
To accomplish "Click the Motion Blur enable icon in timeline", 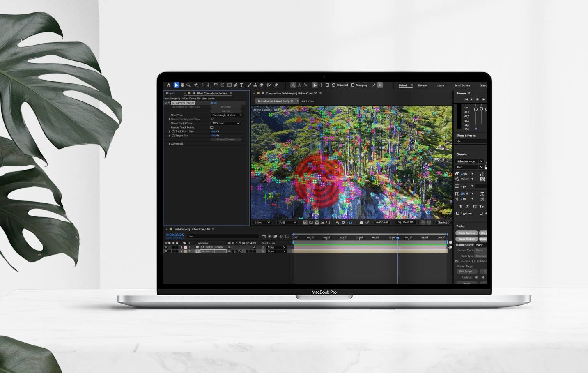I will tap(281, 236).
